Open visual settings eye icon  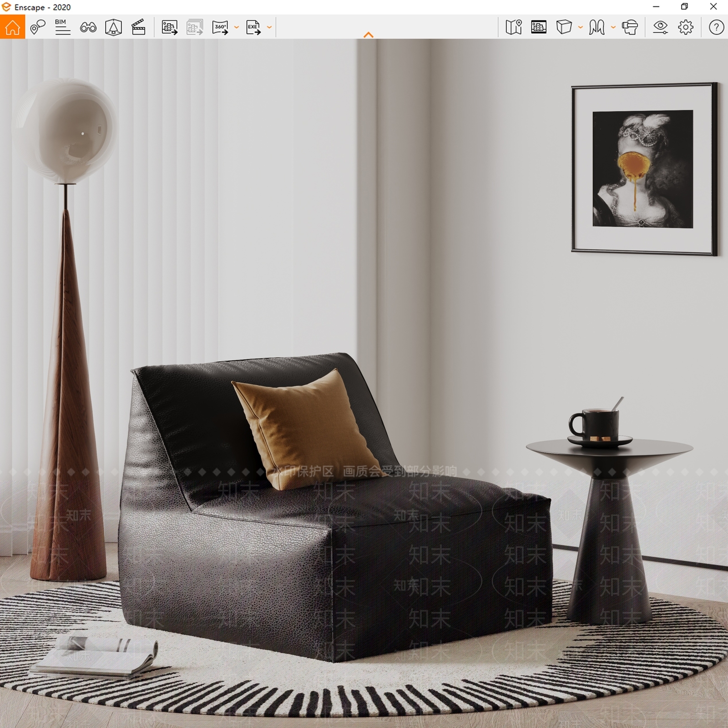point(660,27)
